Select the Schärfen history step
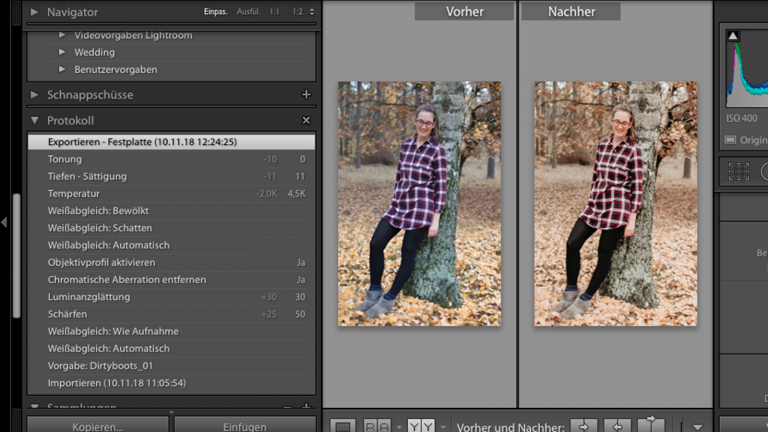Screen dimensions: 768x432 coord(171,314)
